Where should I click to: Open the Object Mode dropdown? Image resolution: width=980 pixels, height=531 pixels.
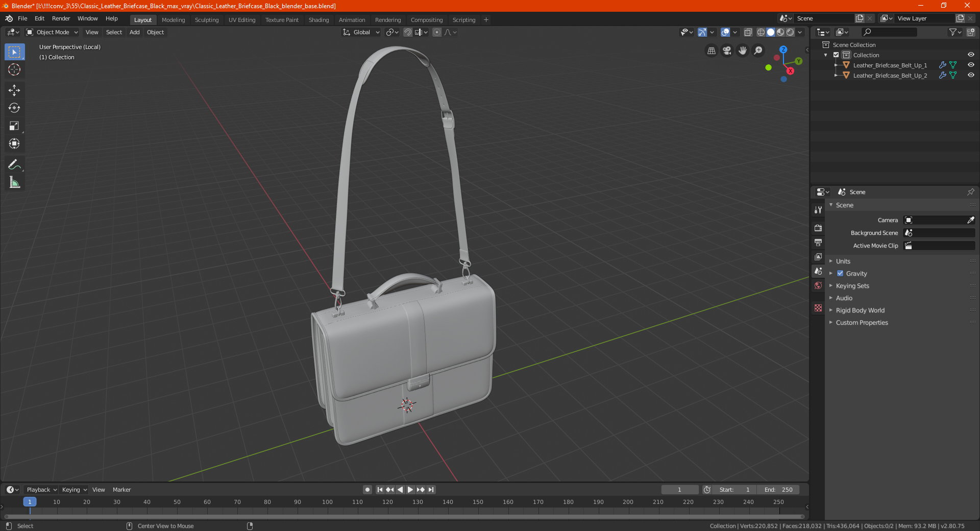(52, 32)
